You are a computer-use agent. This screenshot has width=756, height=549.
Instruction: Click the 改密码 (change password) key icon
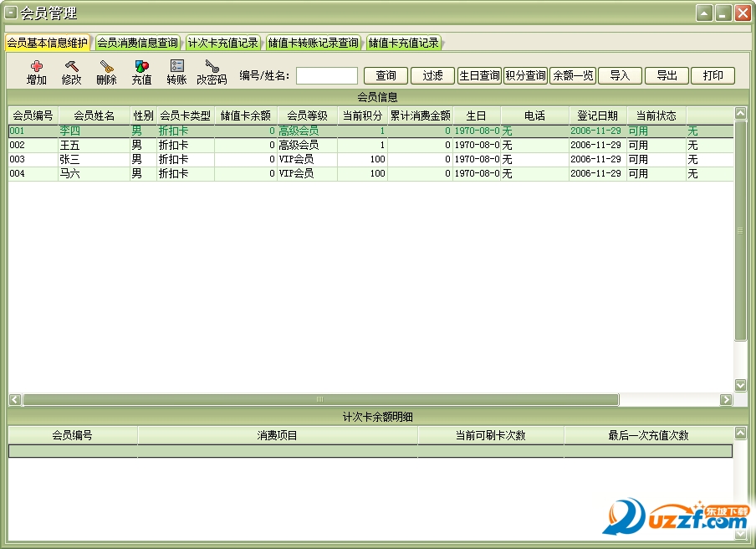click(x=212, y=72)
